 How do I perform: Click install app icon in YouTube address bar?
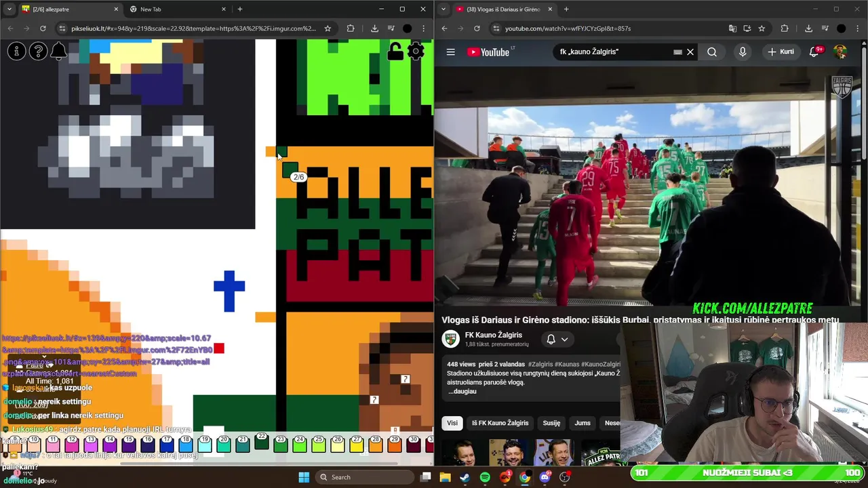click(747, 28)
